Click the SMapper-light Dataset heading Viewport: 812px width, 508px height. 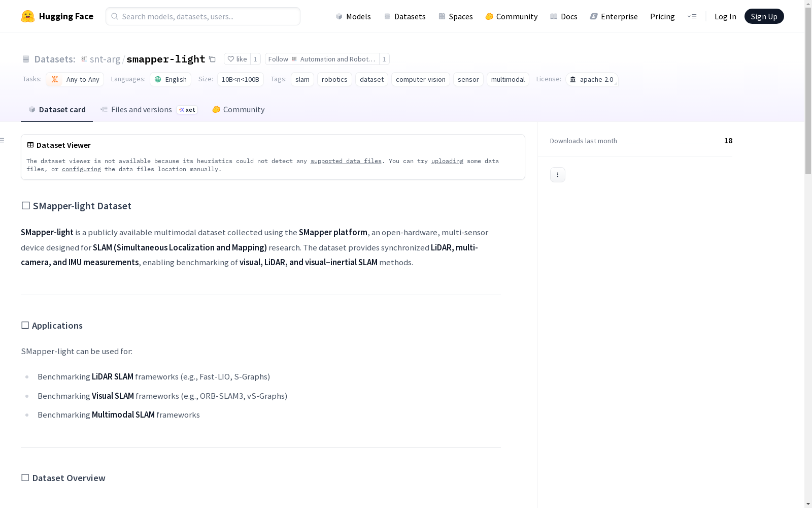tap(76, 206)
